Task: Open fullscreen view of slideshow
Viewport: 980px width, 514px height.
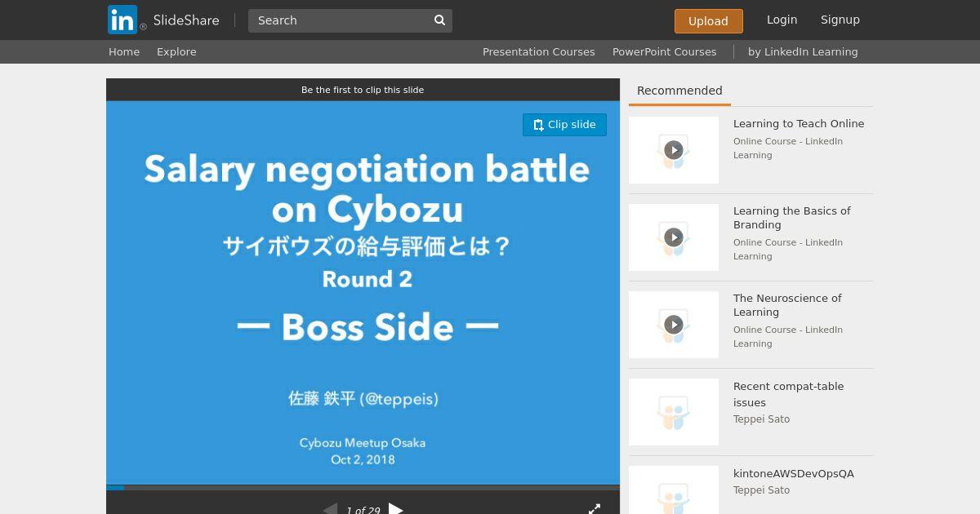Action: click(595, 509)
